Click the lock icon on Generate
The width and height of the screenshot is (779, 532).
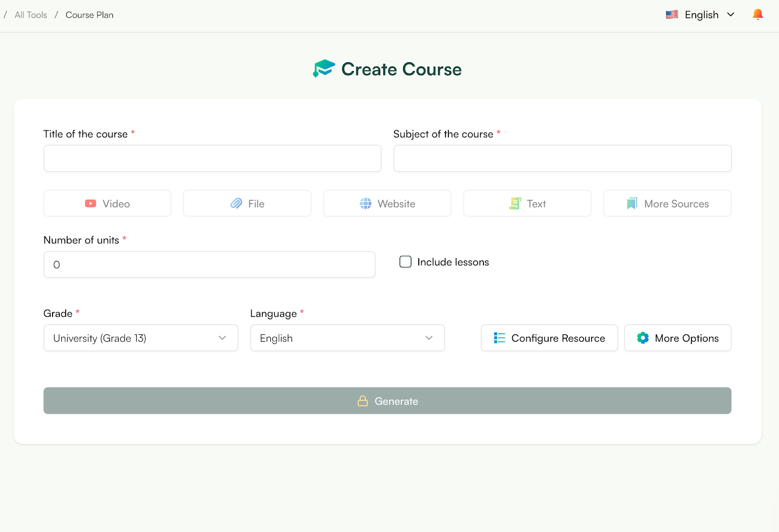363,401
